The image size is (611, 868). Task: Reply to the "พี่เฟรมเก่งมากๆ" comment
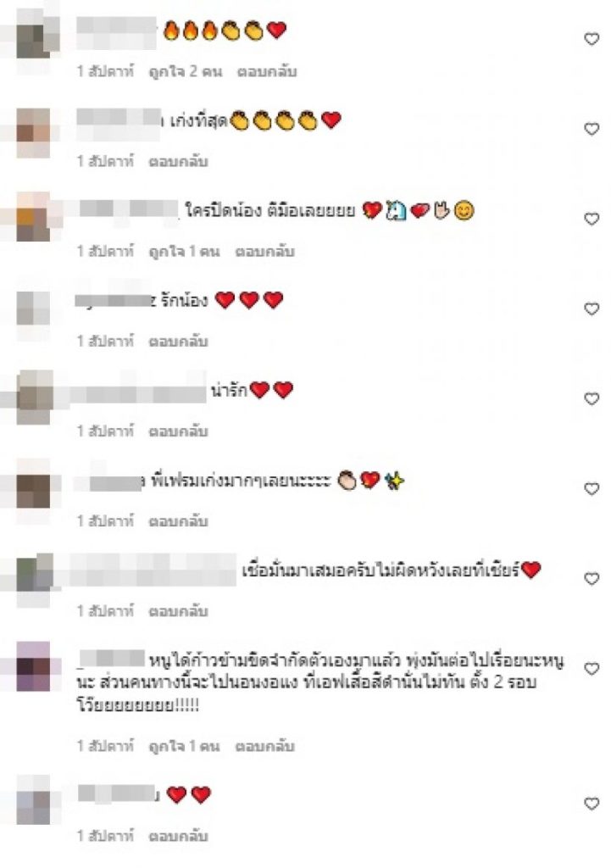coord(178,521)
